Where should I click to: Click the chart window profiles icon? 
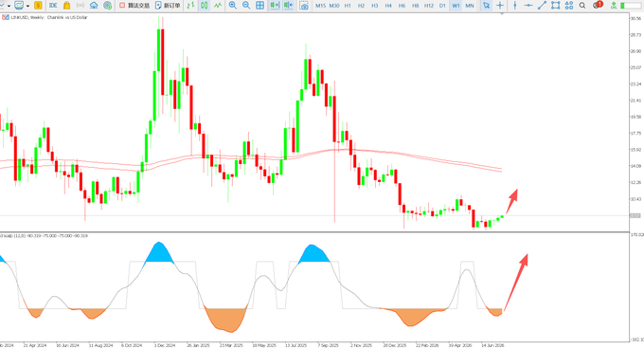coord(19,6)
